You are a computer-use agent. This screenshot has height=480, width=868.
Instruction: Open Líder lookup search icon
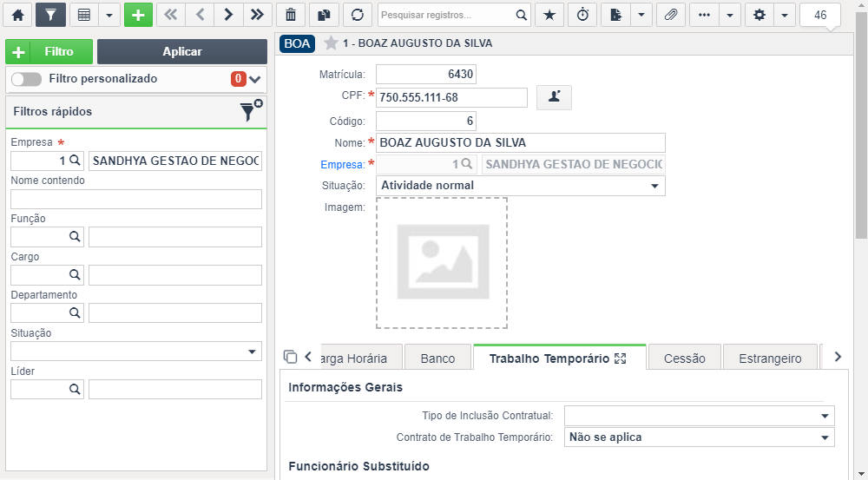tap(75, 390)
